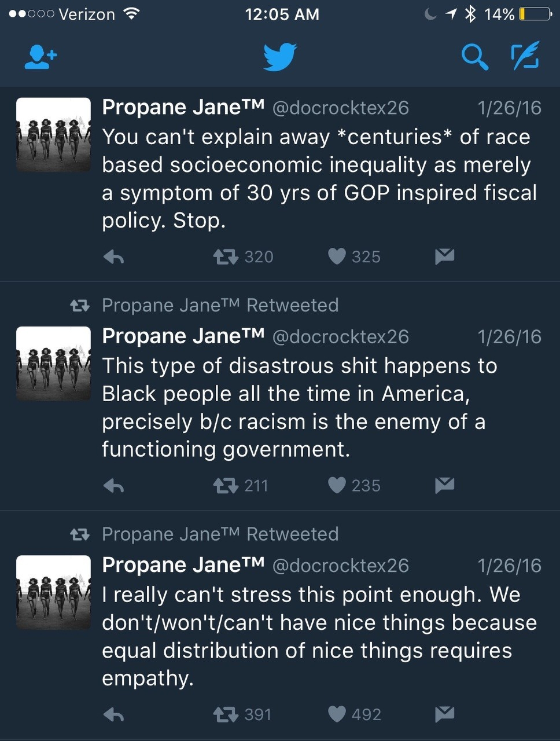This screenshot has height=741, width=560.
Task: Share the 'functioning government' tweet by message
Action: click(x=444, y=485)
